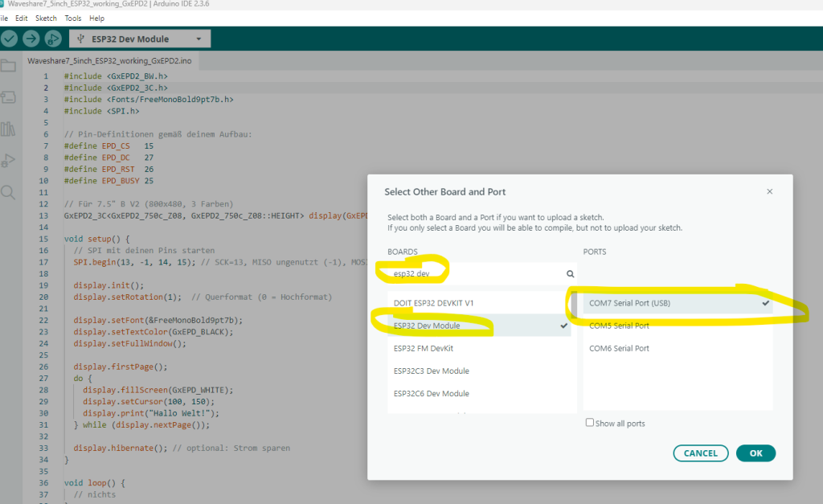Image resolution: width=823 pixels, height=504 pixels.
Task: Click the boards list scrollbar
Action: coord(574,305)
